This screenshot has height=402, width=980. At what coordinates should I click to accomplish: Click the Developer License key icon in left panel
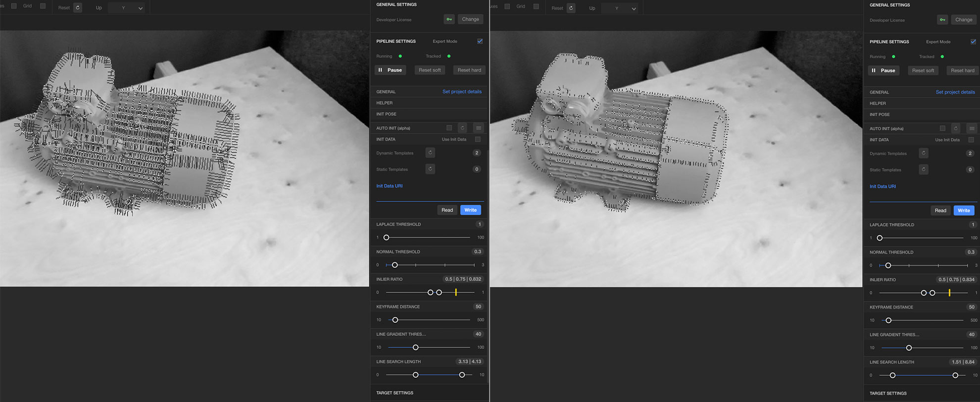[x=449, y=19]
